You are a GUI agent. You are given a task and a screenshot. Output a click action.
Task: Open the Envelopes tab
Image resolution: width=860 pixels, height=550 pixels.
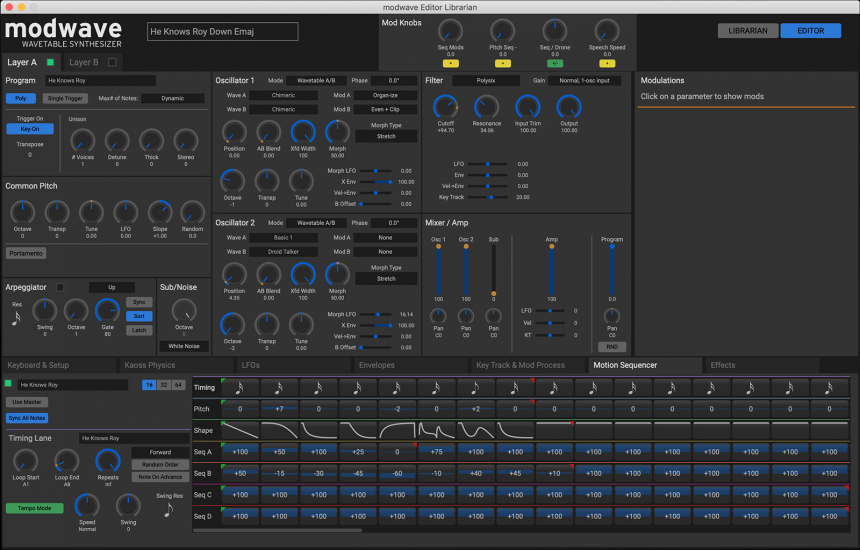pos(411,365)
